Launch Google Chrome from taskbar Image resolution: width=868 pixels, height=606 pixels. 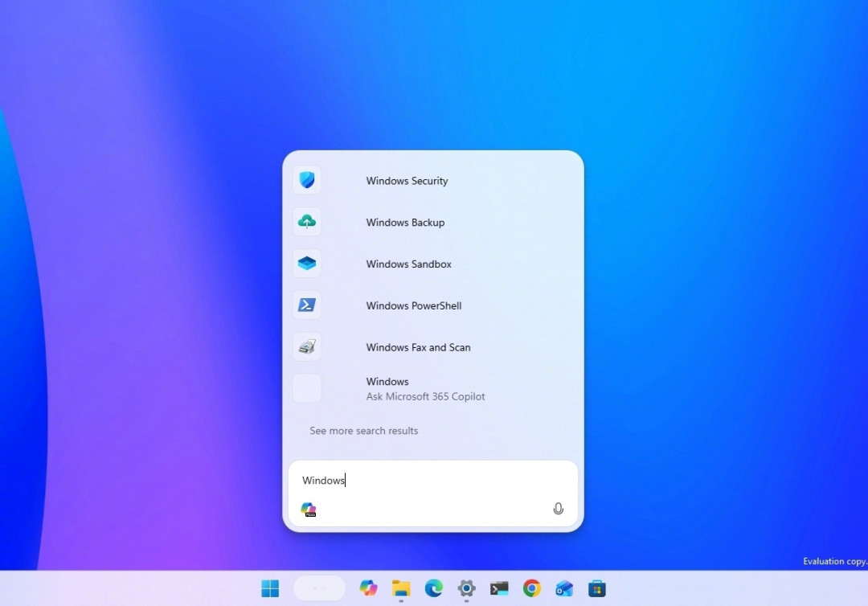click(531, 588)
